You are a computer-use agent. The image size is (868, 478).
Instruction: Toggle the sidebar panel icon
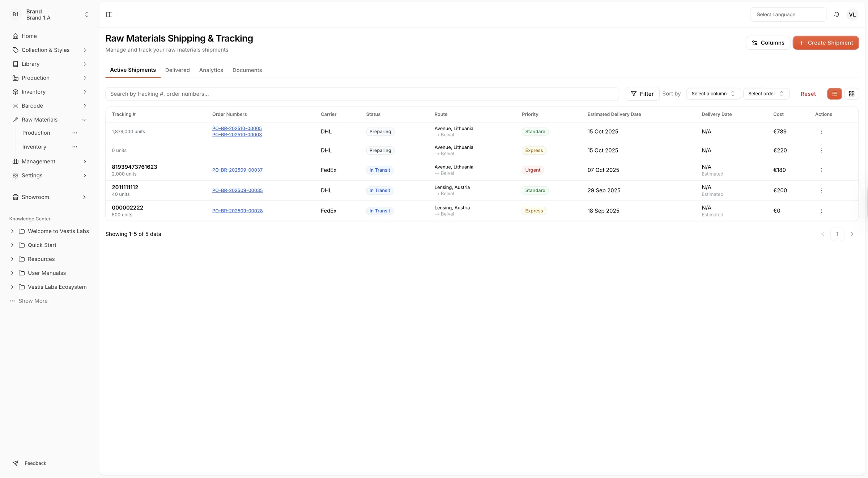point(109,14)
